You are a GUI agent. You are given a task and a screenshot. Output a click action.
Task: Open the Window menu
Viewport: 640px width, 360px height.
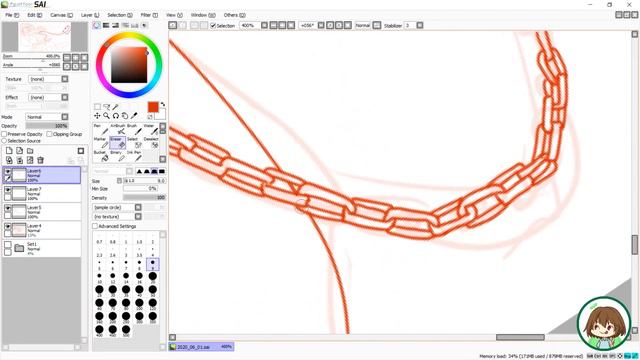203,15
